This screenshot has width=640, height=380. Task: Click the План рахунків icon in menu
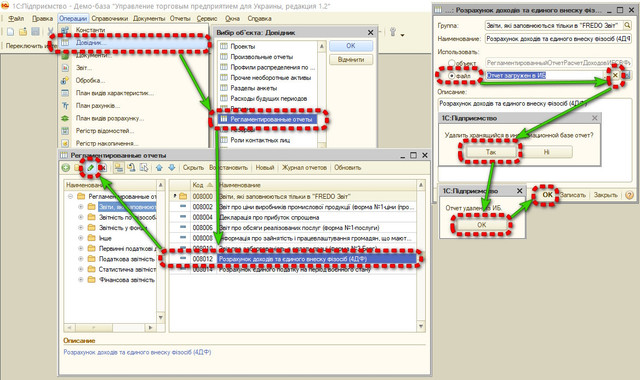(65, 106)
